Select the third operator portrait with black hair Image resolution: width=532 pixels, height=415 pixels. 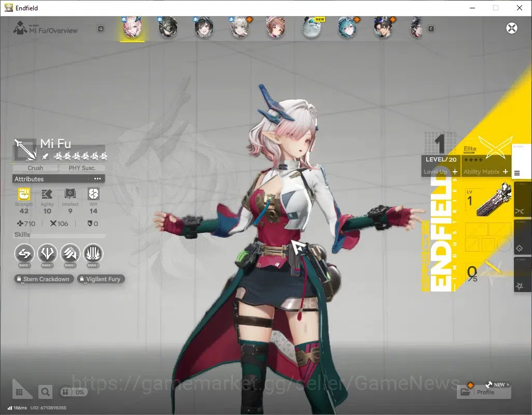pyautogui.click(x=204, y=28)
